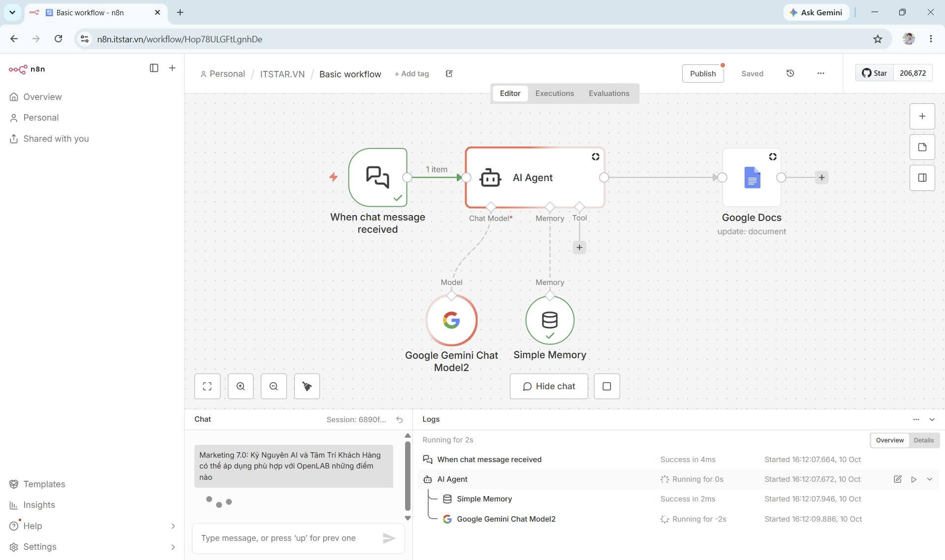The width and height of the screenshot is (945, 560).
Task: Collapse the Logs panel
Action: click(x=932, y=420)
